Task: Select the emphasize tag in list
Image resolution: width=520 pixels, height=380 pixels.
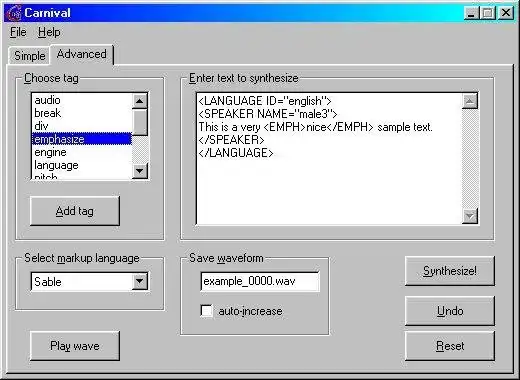Action: coord(82,139)
